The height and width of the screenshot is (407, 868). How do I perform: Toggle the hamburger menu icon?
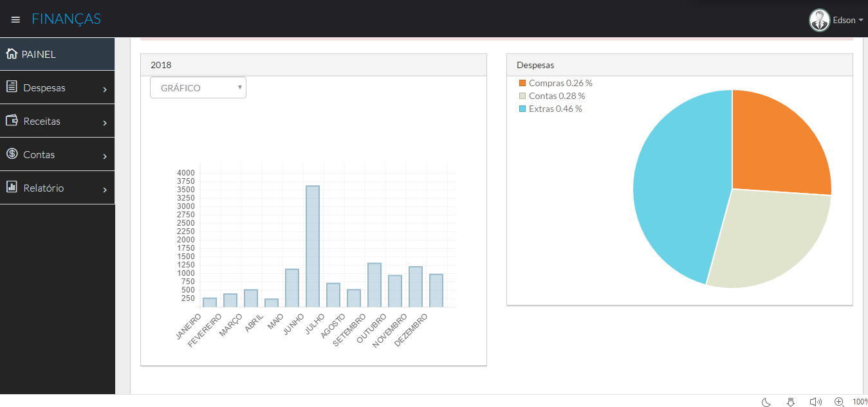15,20
